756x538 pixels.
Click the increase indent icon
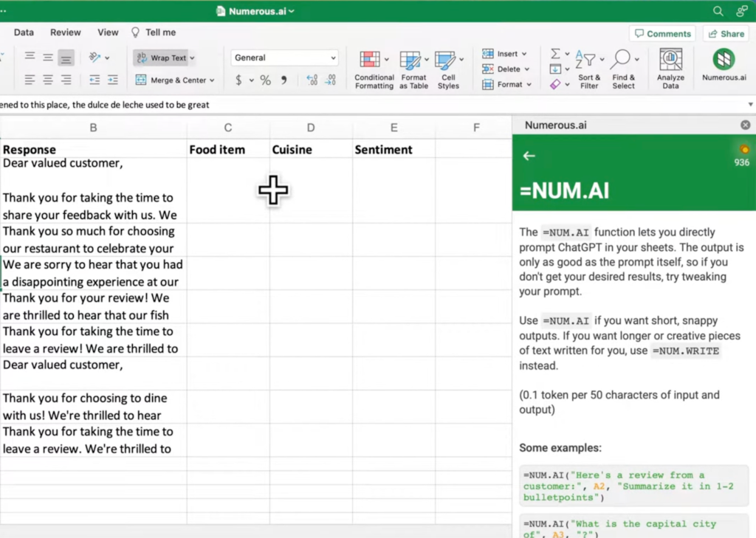click(112, 80)
